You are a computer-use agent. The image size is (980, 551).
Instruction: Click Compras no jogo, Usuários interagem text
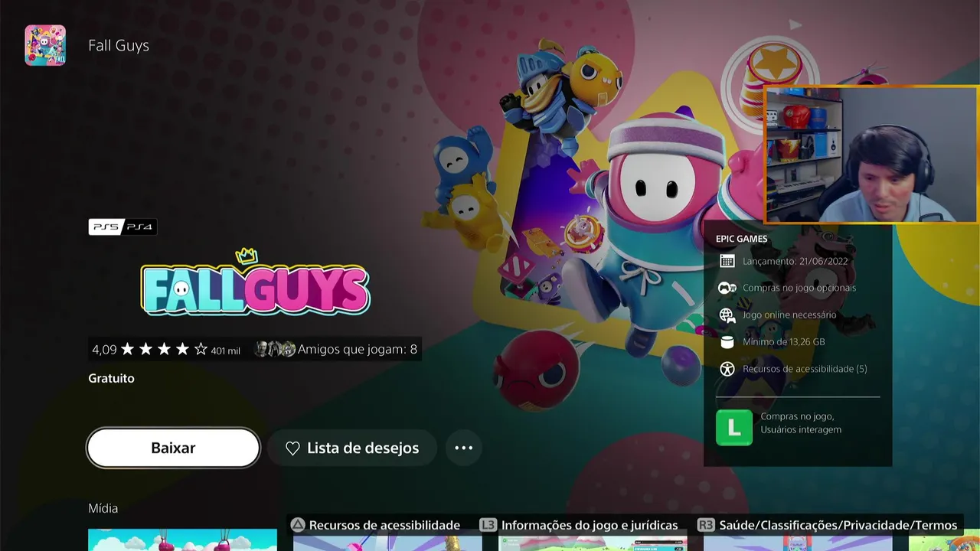[801, 423]
